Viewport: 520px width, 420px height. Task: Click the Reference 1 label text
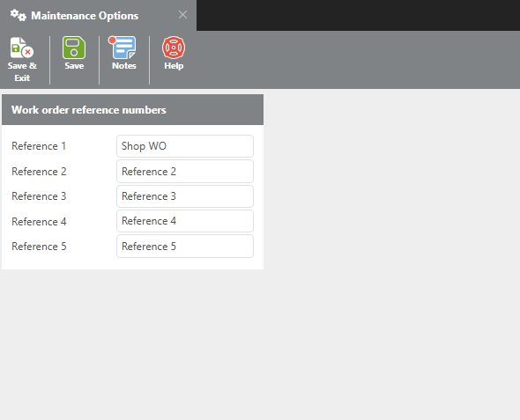point(39,146)
